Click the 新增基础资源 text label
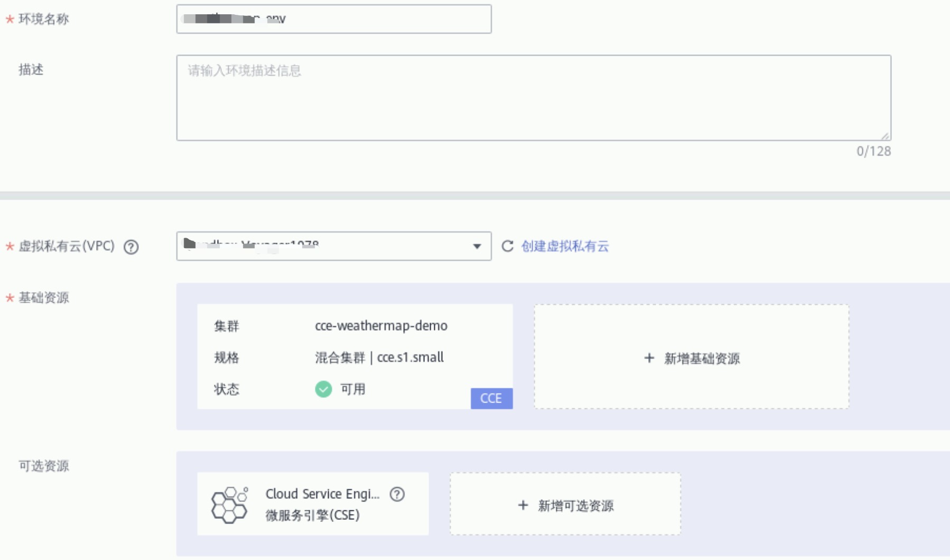The width and height of the screenshot is (950, 560). click(x=702, y=359)
